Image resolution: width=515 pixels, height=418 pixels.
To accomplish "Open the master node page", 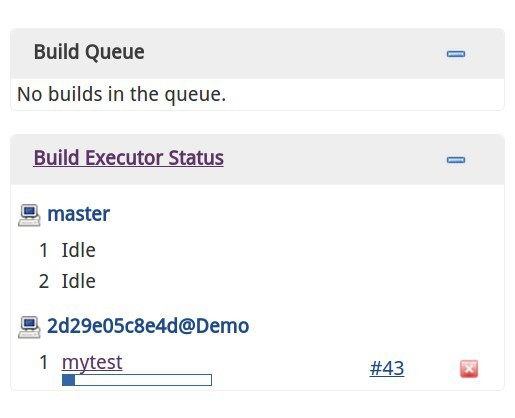I will pyautogui.click(x=78, y=214).
